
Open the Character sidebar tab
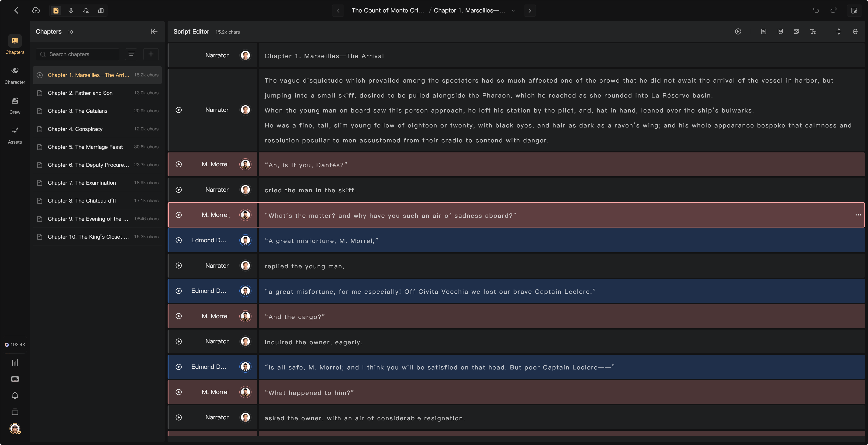pos(15,75)
